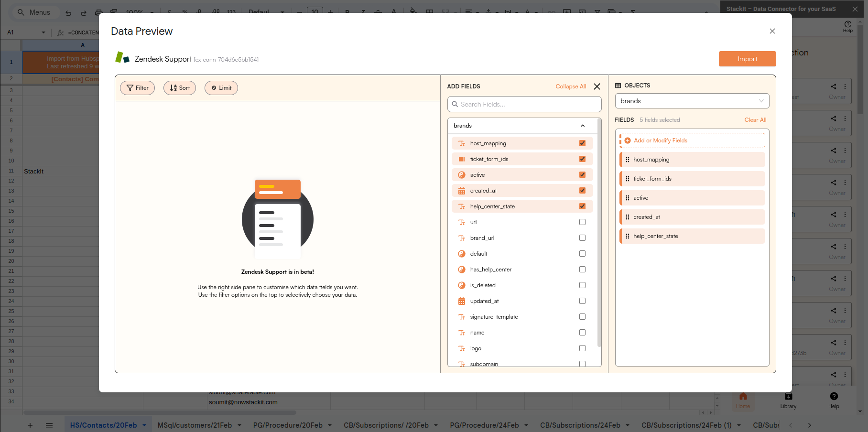868x432 pixels.
Task: Click the Menus search in Sheets toolbar
Action: tap(34, 12)
